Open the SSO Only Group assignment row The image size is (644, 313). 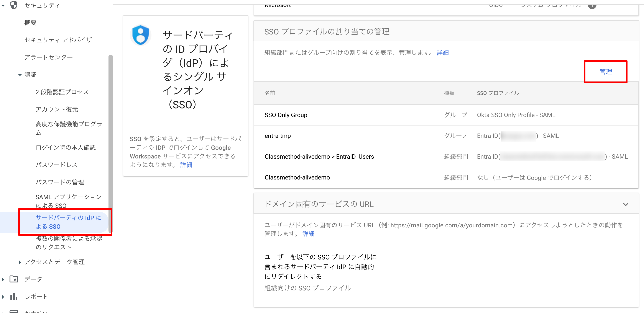click(x=286, y=115)
